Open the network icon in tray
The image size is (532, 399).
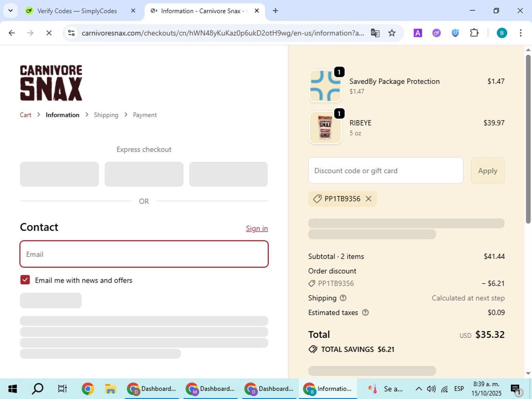[x=444, y=389]
